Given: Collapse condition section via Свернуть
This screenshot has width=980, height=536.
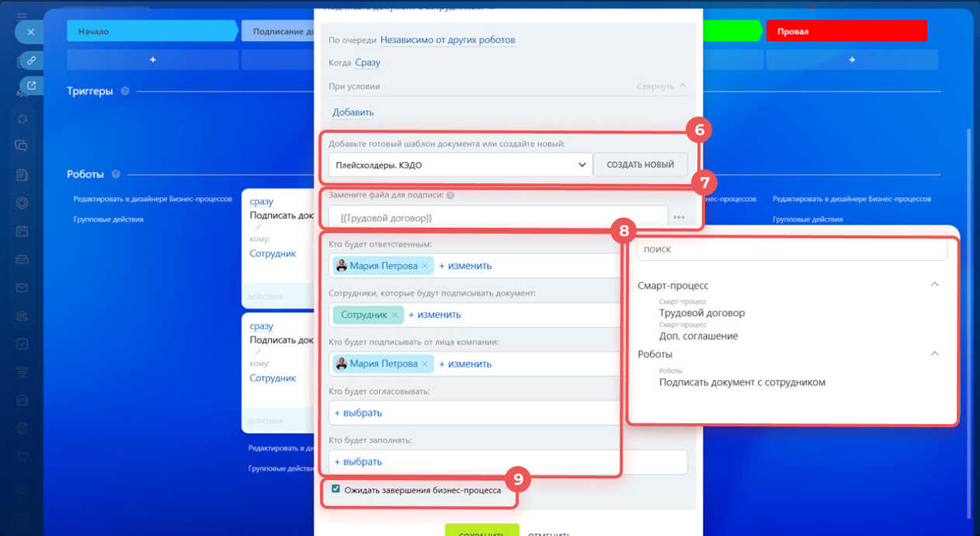Looking at the screenshot, I should [661, 86].
